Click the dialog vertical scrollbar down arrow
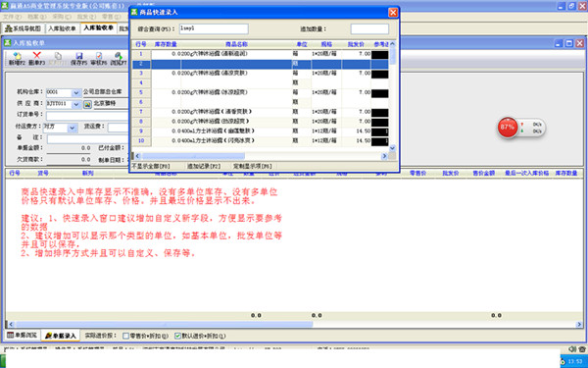 [x=392, y=148]
